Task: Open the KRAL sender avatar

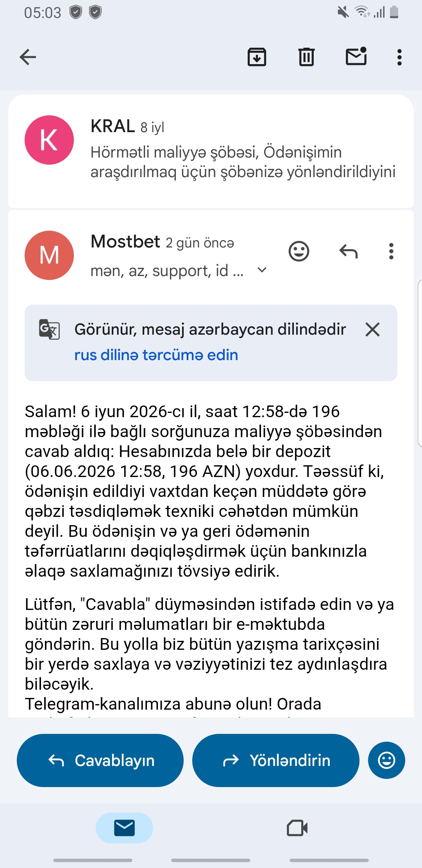Action: click(49, 140)
